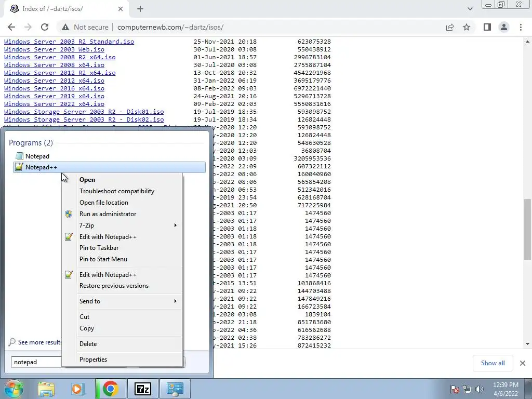This screenshot has height=399, width=532.
Task: Open the tab search chevron
Action: coord(470,9)
